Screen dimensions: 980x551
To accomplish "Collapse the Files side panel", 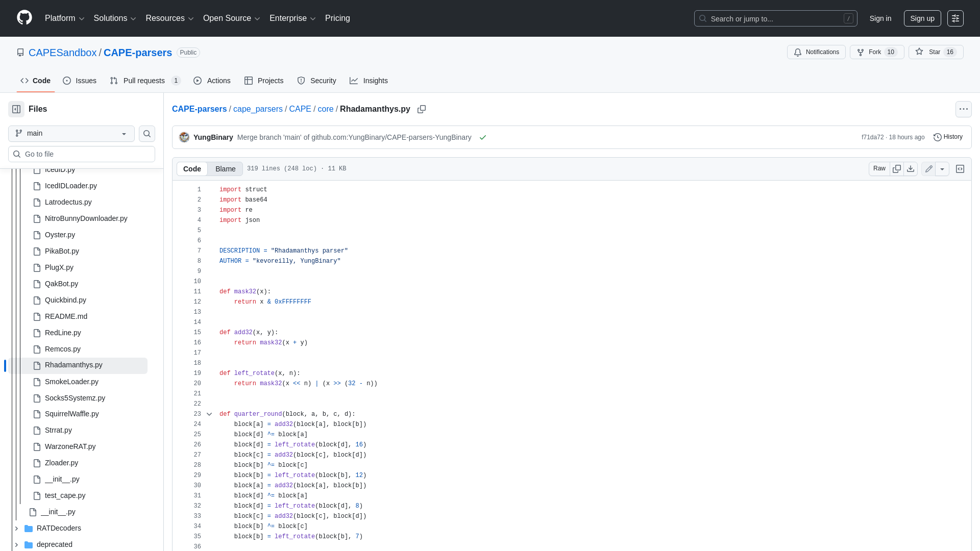I will coord(16,109).
